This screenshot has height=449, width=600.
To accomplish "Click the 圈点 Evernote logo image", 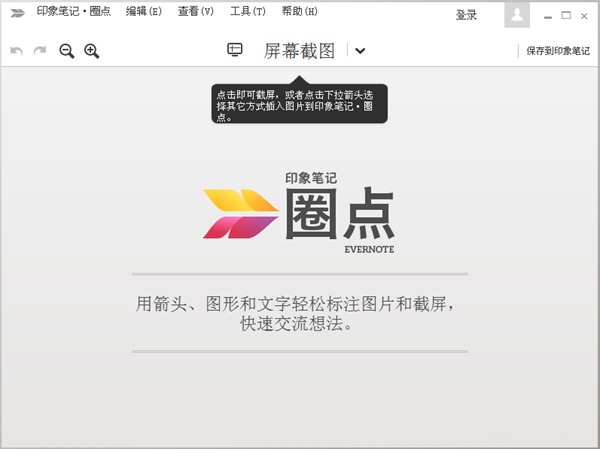I will coord(299,213).
